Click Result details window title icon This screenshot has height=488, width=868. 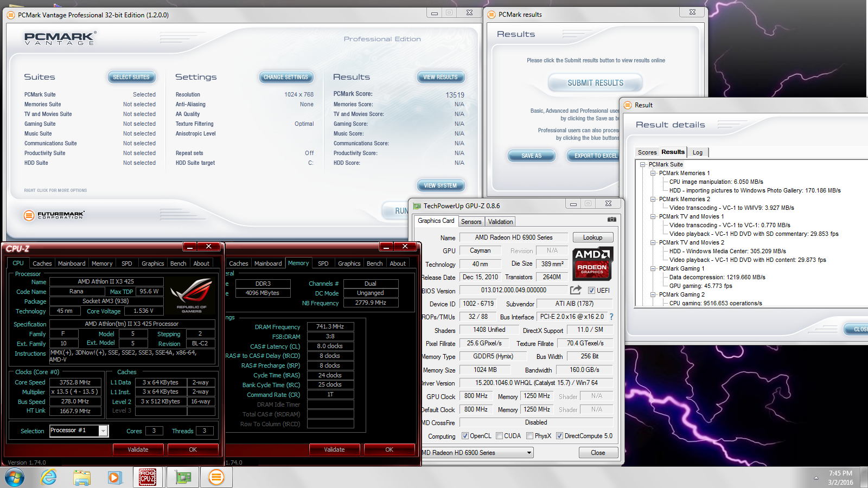coord(628,105)
